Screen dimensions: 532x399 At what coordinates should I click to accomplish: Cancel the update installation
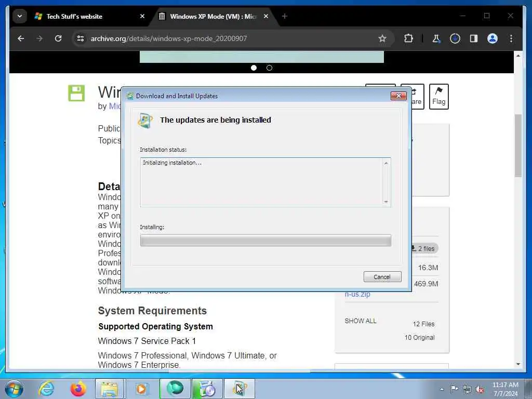382,276
